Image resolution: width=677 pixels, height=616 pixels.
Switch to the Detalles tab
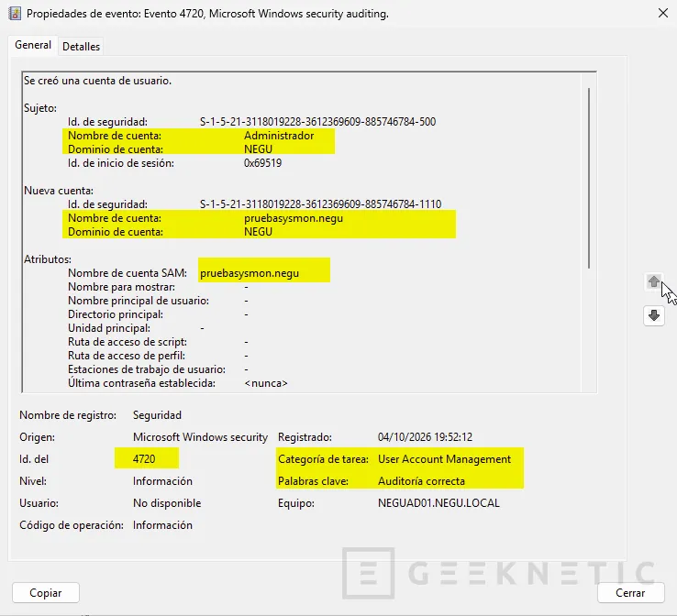pyautogui.click(x=81, y=46)
